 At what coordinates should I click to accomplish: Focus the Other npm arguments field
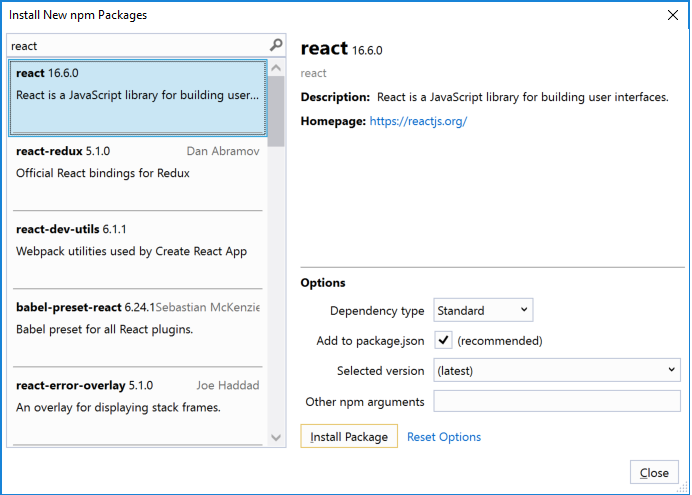(x=557, y=402)
